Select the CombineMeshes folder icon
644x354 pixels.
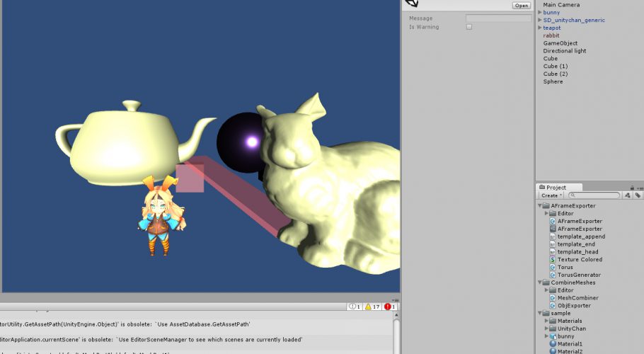(x=546, y=282)
